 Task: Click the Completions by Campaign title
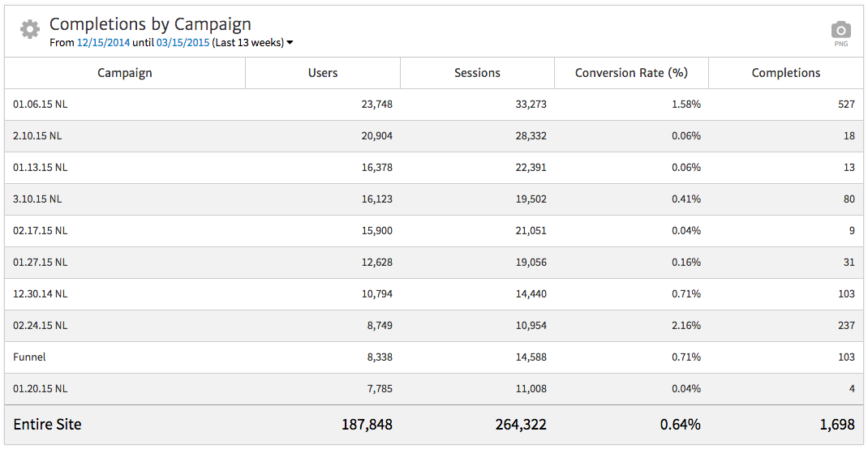click(x=150, y=24)
